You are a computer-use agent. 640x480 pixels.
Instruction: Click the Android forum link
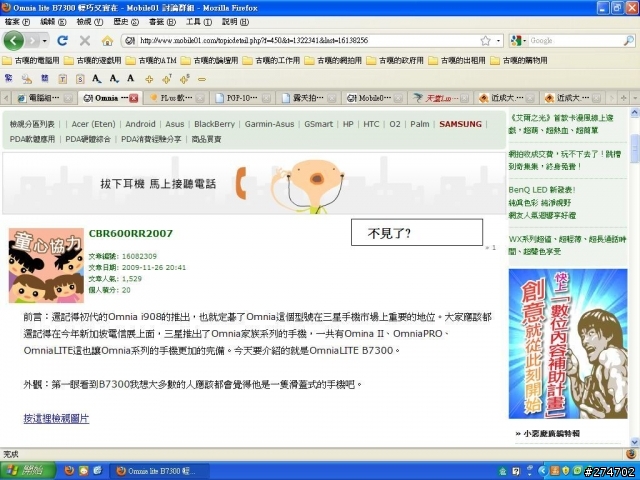pos(140,124)
